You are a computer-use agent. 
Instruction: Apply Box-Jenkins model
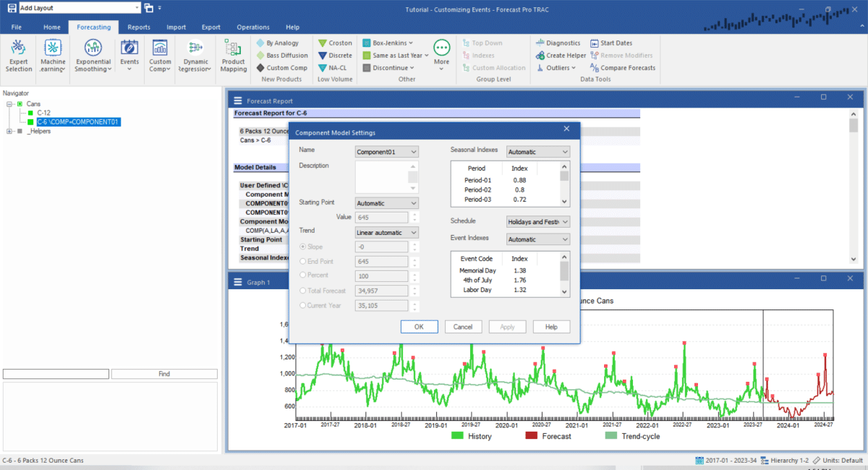click(388, 43)
